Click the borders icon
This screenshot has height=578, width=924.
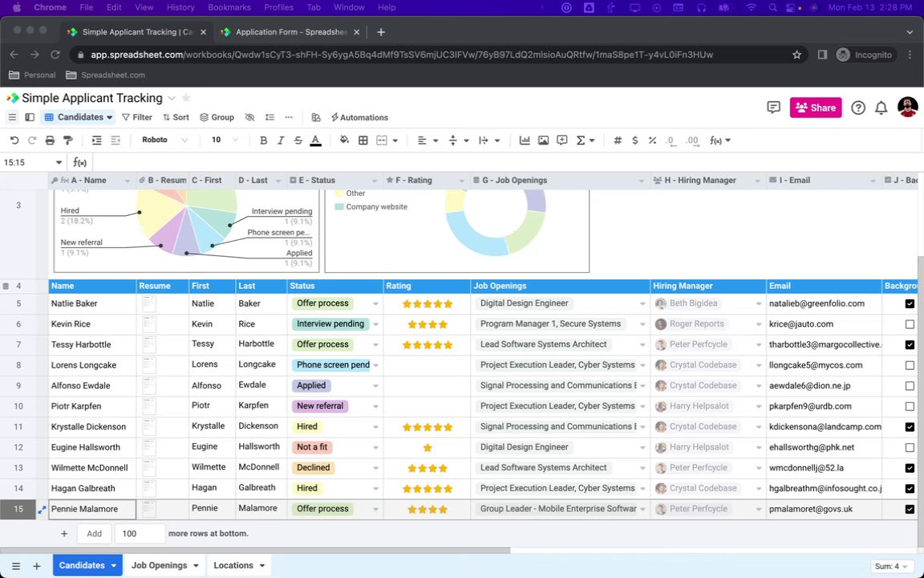(x=363, y=140)
